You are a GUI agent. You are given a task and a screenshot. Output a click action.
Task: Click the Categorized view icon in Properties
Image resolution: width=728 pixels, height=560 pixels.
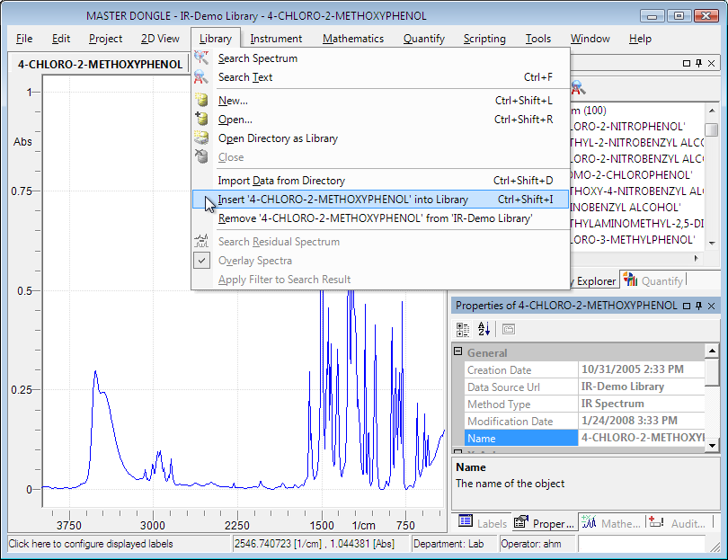(x=464, y=329)
